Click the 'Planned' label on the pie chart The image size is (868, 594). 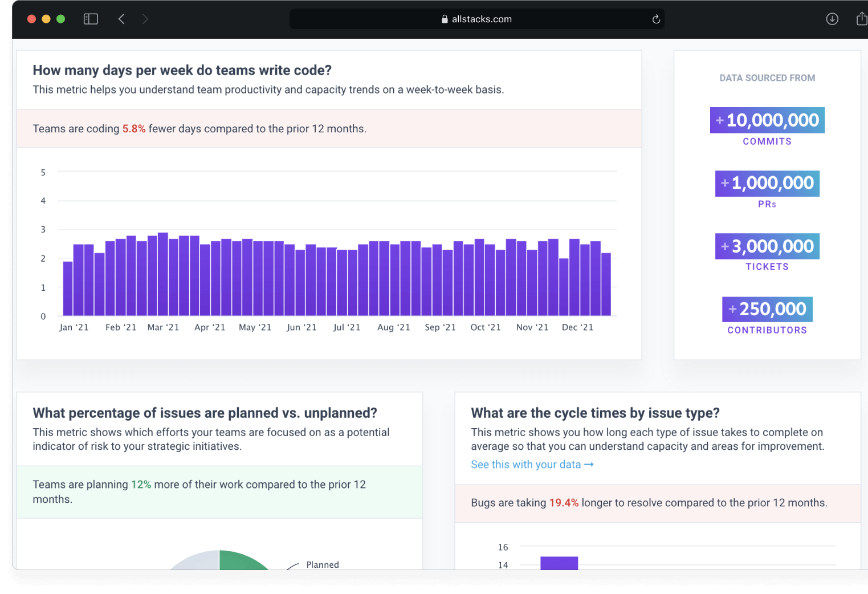322,564
